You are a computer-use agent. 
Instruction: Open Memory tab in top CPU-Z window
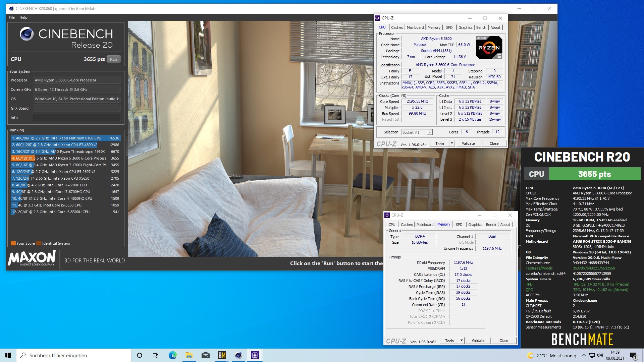pyautogui.click(x=434, y=27)
